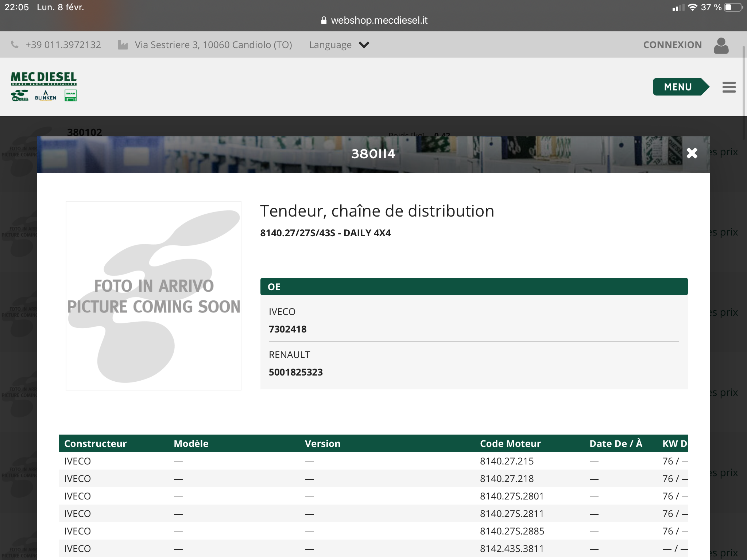Open the Language selector label
The image size is (747, 560).
coord(330,45)
